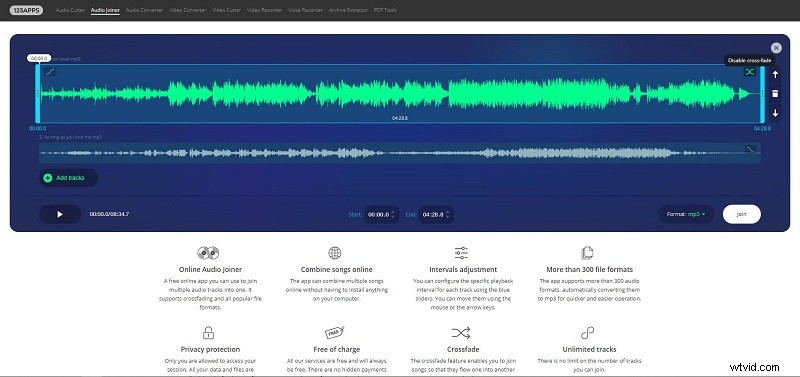Viewport: 800px width, 377px height.
Task: Click the Combine songs online globe icon
Action: [335, 253]
